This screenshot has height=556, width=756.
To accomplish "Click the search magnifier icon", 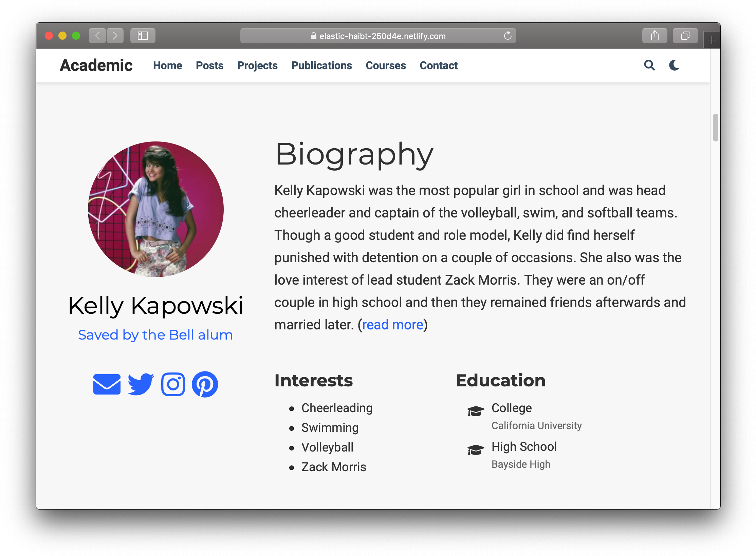I will point(649,65).
